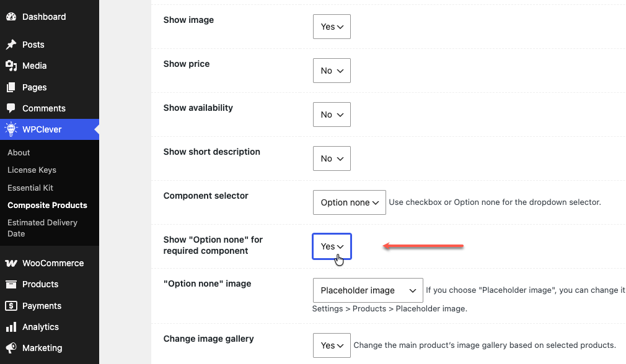Click the Analytics bar chart icon
This screenshot has width=626, height=364.
(x=11, y=327)
